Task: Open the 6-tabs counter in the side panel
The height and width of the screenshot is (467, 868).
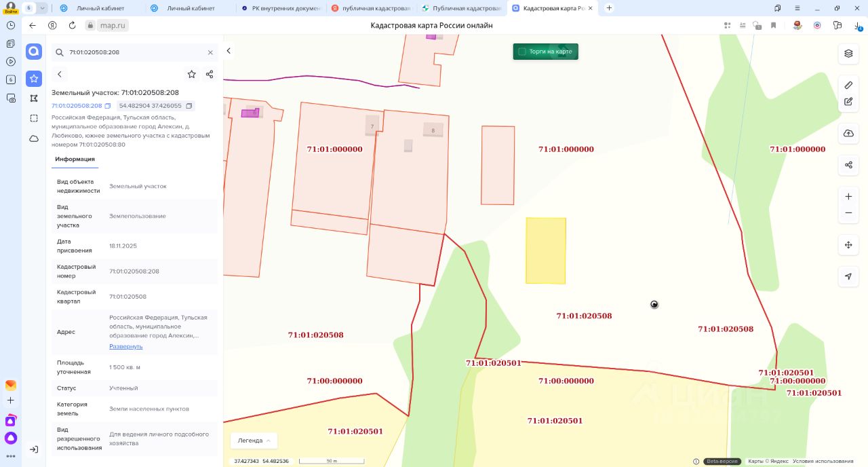Action: pyautogui.click(x=11, y=79)
